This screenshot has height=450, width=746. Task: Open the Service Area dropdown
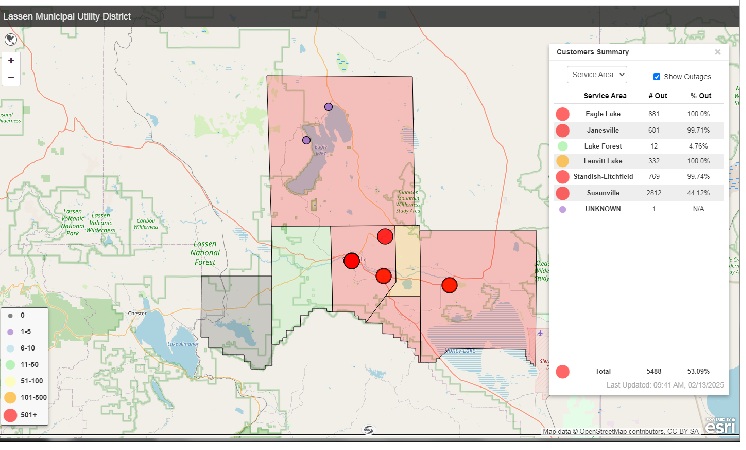pos(598,74)
